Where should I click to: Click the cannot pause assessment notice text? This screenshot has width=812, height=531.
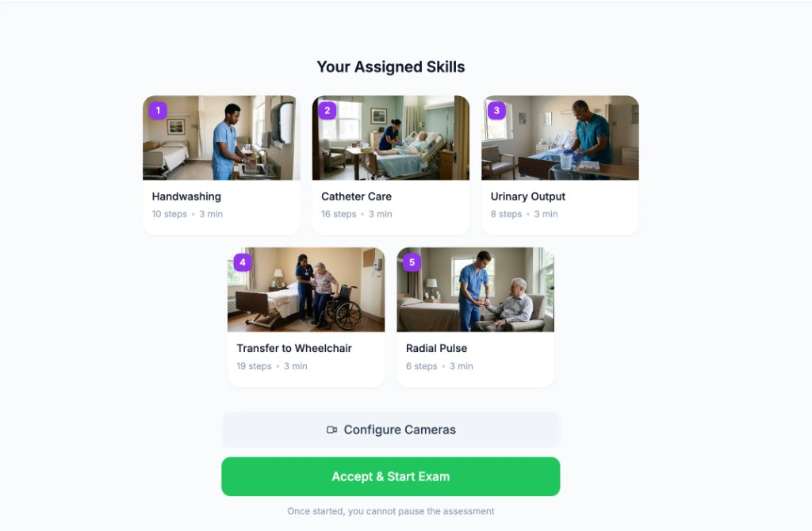390,511
